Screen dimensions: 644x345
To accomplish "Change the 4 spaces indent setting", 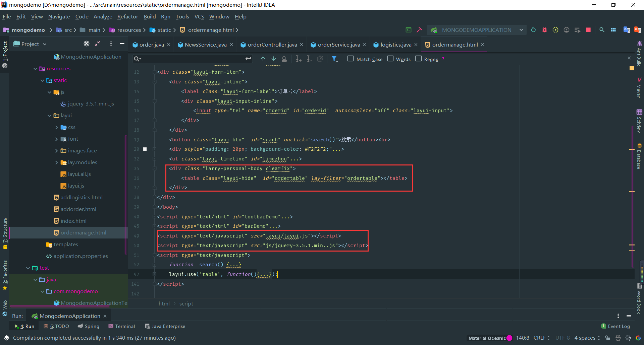I will (587, 338).
